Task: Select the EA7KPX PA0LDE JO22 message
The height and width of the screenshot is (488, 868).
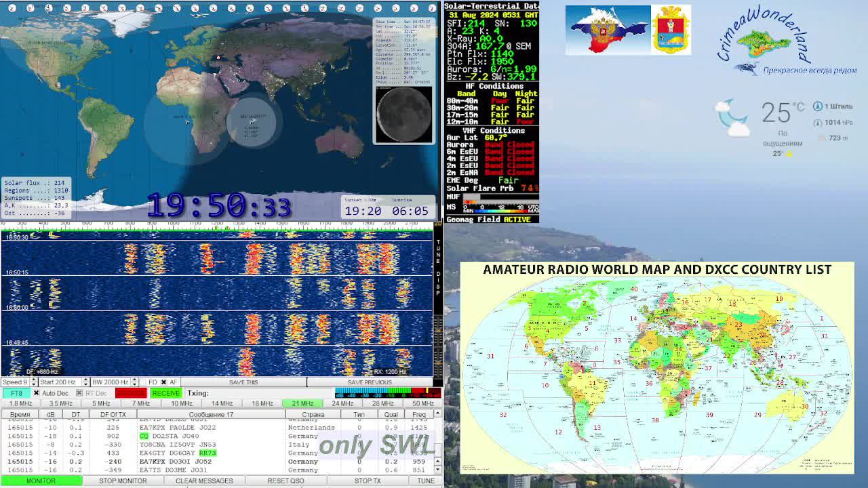Action: click(178, 428)
